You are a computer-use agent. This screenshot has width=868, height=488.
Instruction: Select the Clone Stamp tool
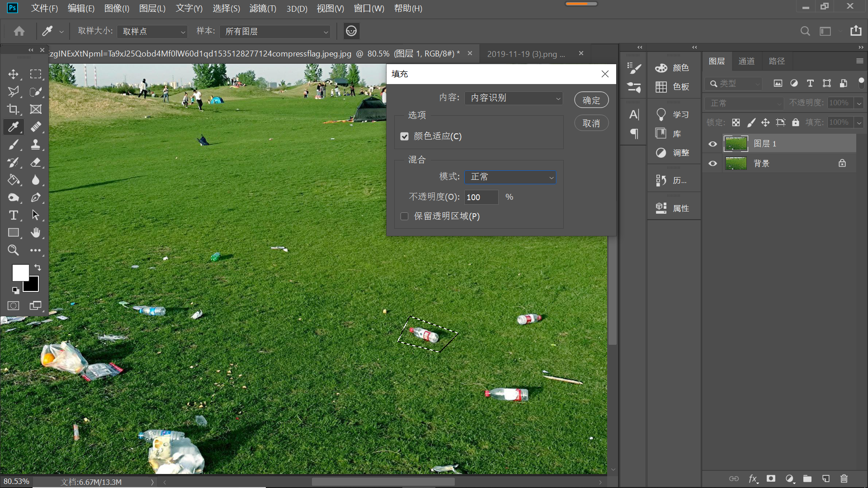pos(35,145)
